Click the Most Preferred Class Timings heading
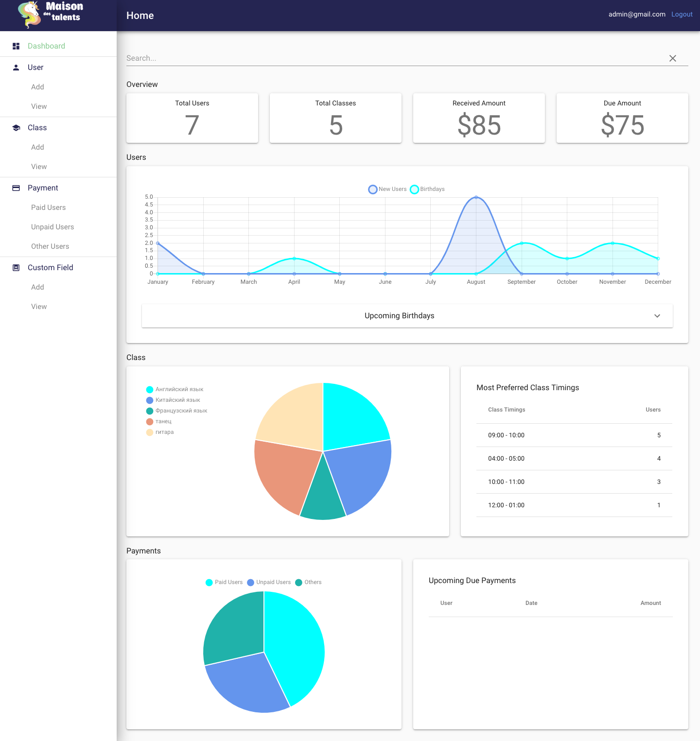The width and height of the screenshot is (700, 741). click(527, 388)
